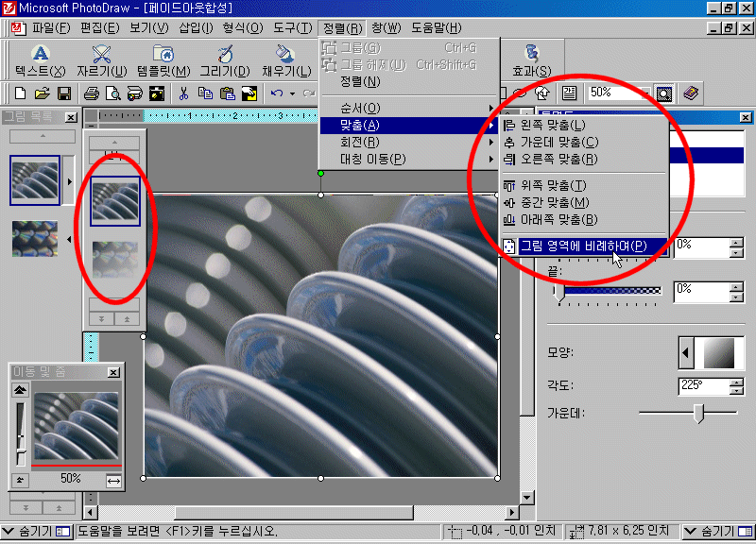Click the digital camera icon
756x544 pixels.
[x=157, y=93]
